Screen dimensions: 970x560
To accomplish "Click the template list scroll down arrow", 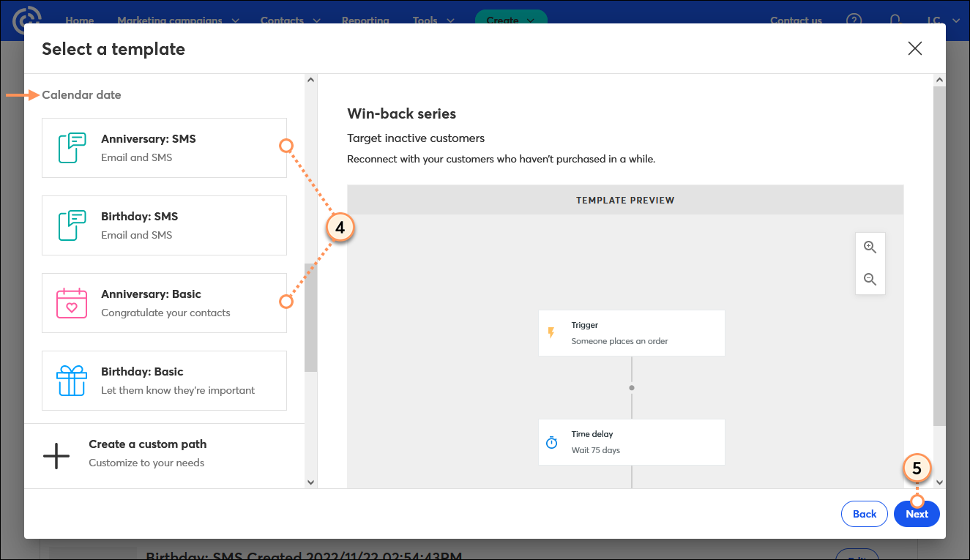I will (310, 482).
